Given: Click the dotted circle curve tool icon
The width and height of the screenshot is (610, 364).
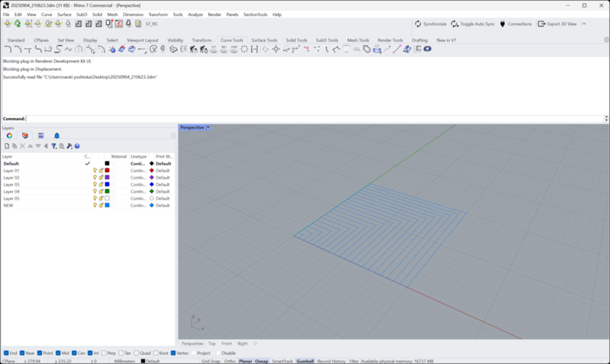Looking at the screenshot, I should coord(244,49).
